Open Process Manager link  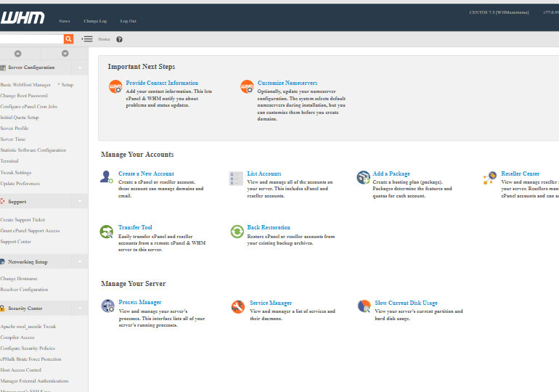point(139,302)
